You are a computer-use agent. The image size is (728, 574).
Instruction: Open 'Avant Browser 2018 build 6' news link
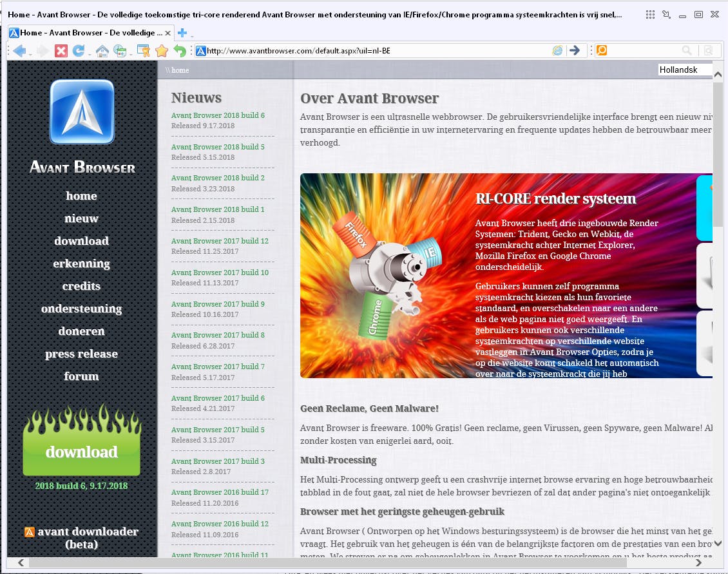point(218,115)
